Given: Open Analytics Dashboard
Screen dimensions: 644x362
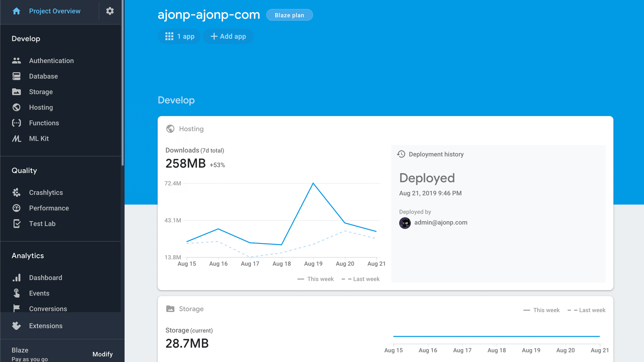Looking at the screenshot, I should 46,278.
